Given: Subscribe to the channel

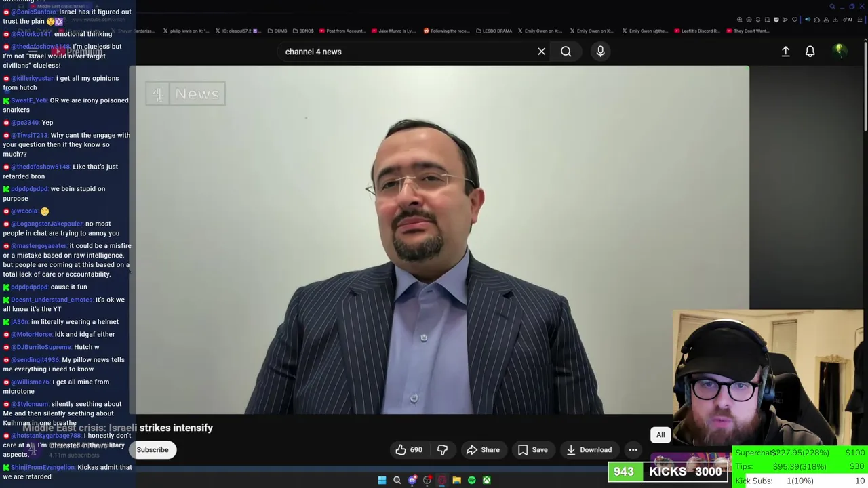Looking at the screenshot, I should 153,449.
